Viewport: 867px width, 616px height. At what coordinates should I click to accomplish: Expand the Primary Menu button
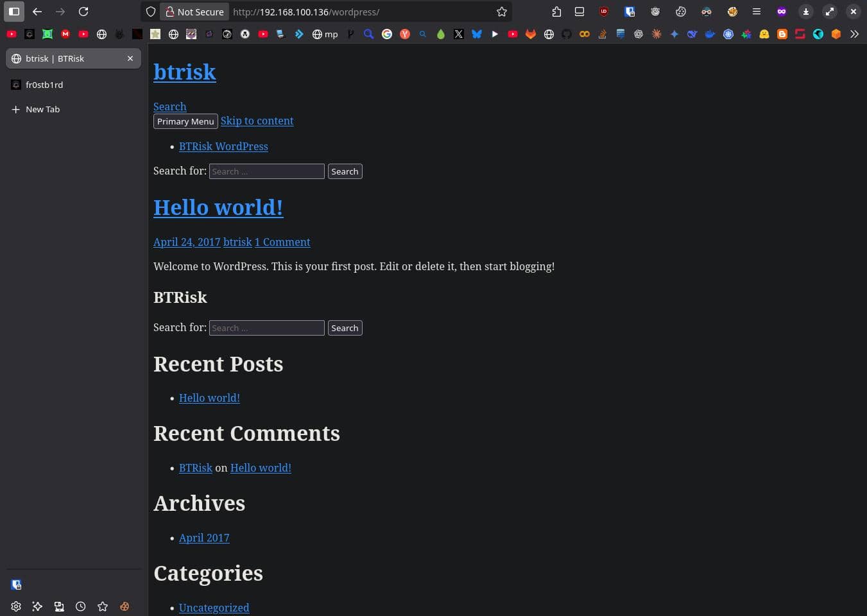(185, 121)
